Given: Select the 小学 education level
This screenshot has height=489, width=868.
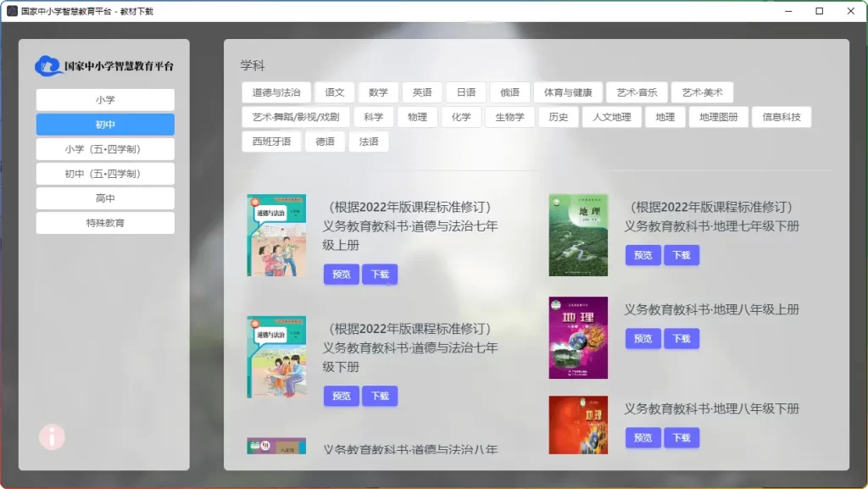Looking at the screenshot, I should 105,100.
